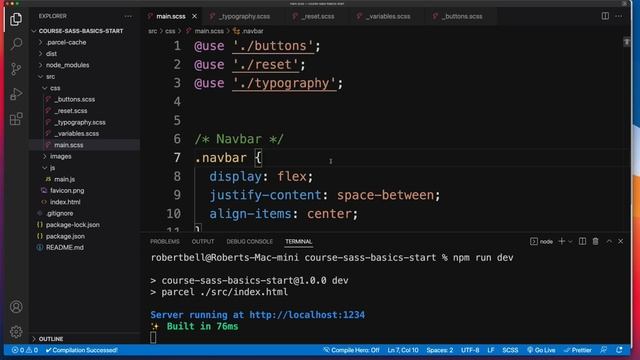Close the terminal panel
Screen dimensions: 640x360
620,241
